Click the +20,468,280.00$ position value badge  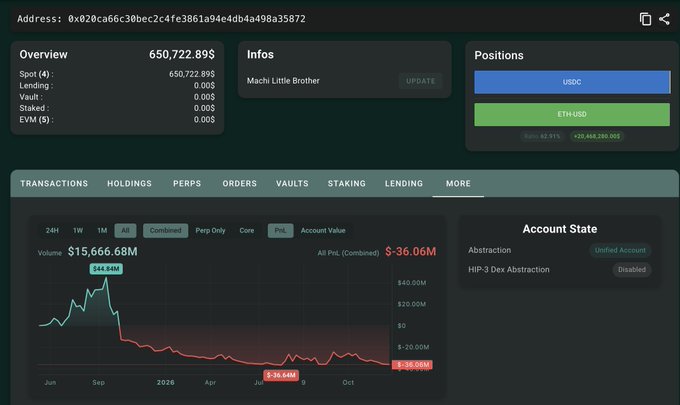(597, 136)
